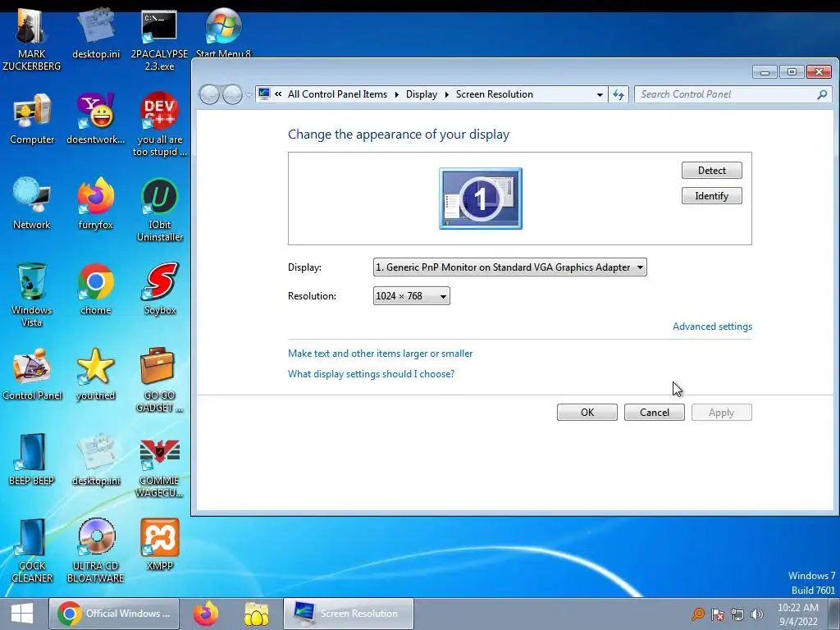Go to All Control Panel Items breadcrumb
The image size is (840, 630).
[337, 94]
